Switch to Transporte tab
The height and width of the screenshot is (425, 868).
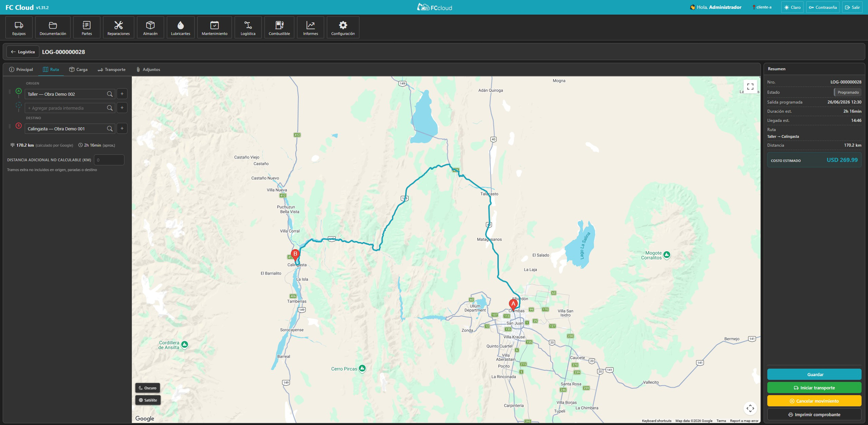pyautogui.click(x=112, y=70)
